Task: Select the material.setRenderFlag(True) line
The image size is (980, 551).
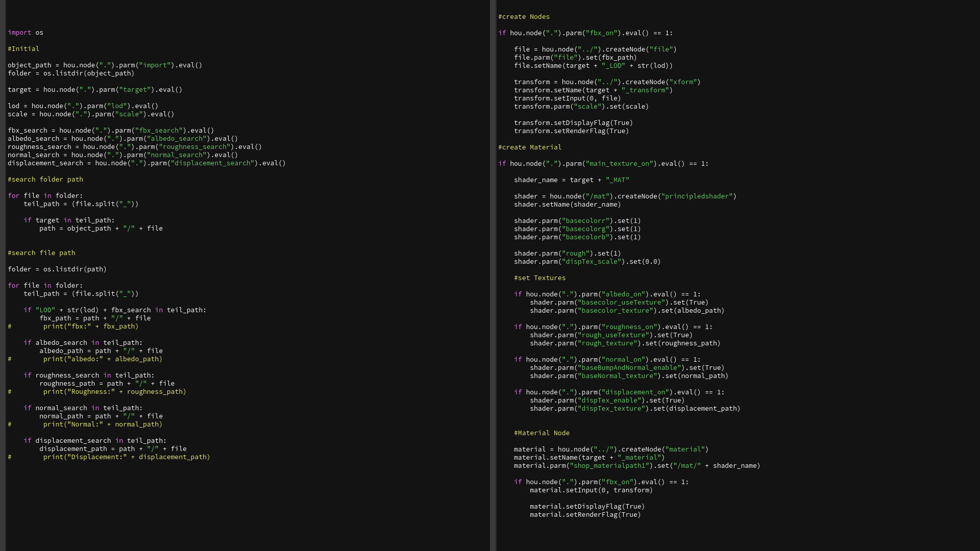Action: (x=585, y=514)
